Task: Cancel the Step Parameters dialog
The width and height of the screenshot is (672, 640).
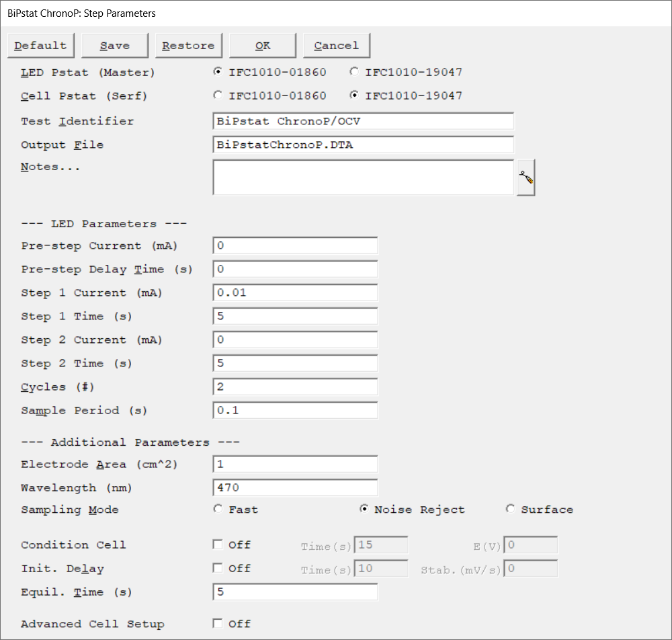Action: (336, 46)
